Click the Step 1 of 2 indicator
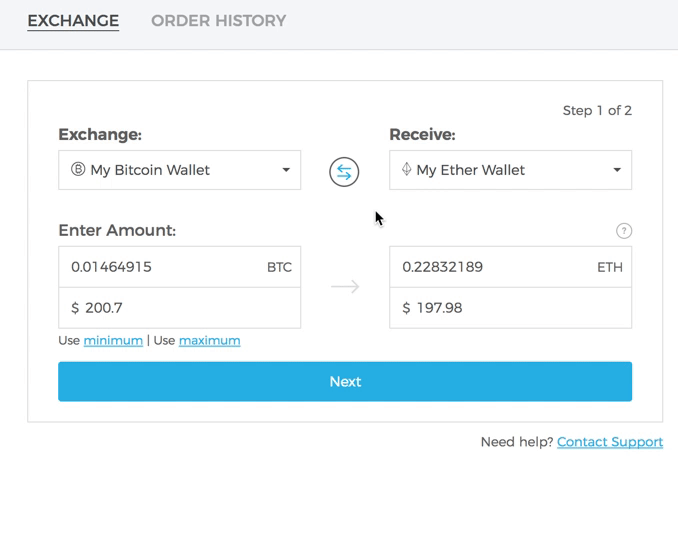This screenshot has width=678, height=556. [597, 111]
